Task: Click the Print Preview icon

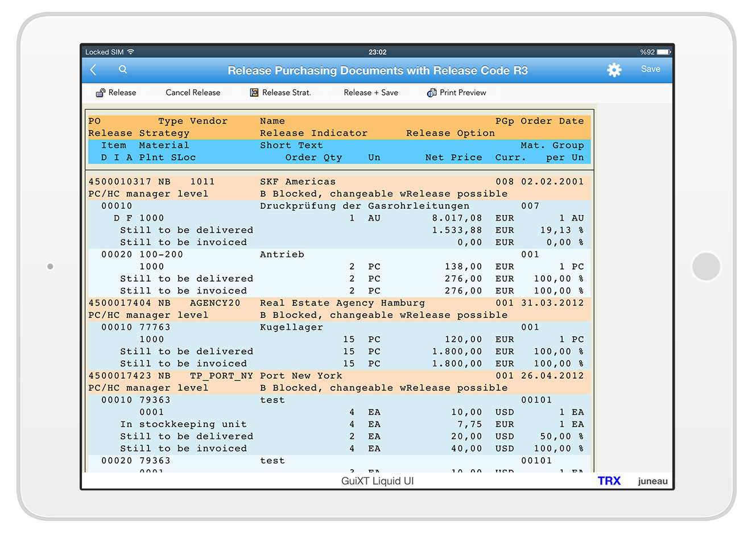Action: pos(432,93)
